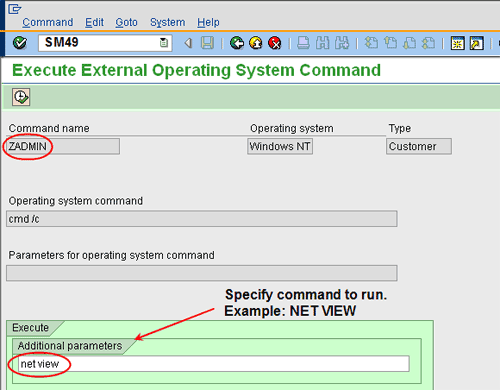The height and width of the screenshot is (390, 500).
Task: Click the Execute clock icon
Action: [x=21, y=97]
